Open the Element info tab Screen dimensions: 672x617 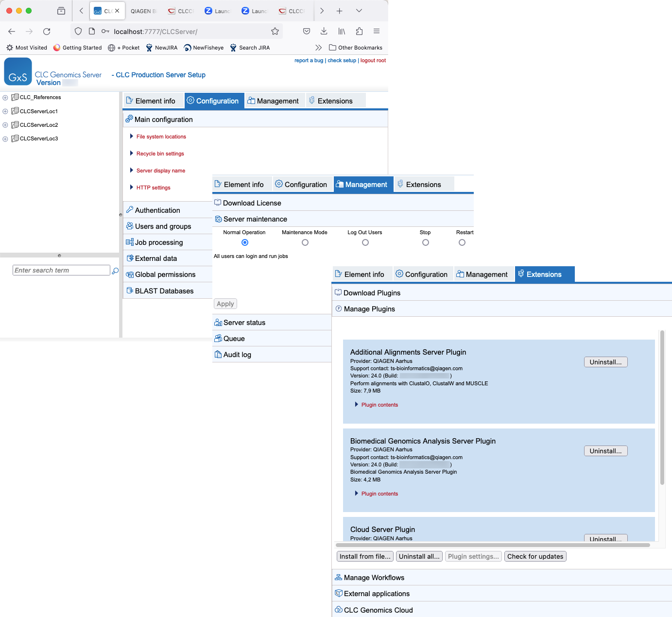click(x=153, y=101)
